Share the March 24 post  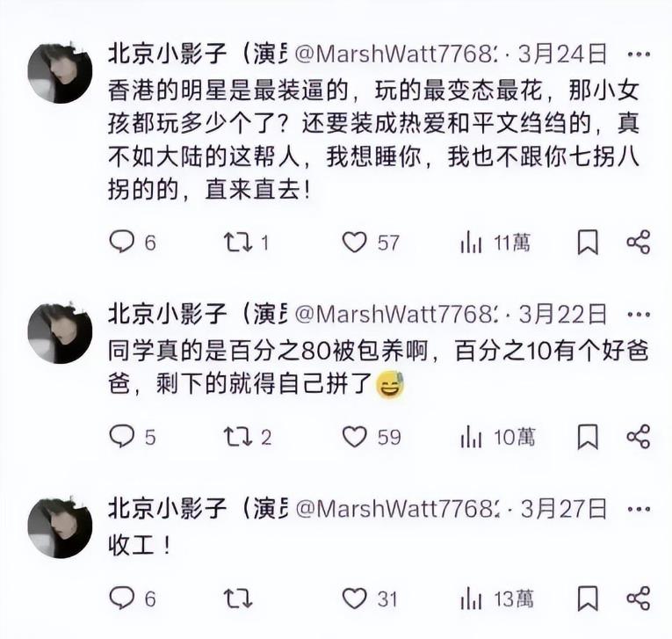[639, 243]
